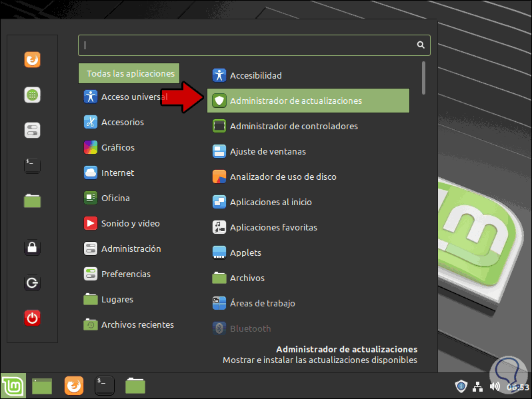
Task: Launch Administrador de controladores
Action: point(308,126)
